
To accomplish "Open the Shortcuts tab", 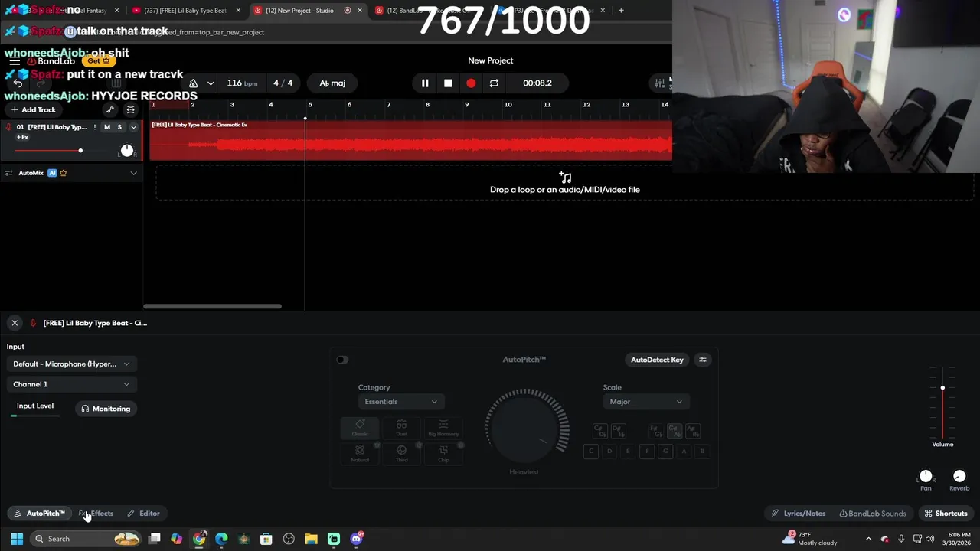I will pyautogui.click(x=946, y=514).
